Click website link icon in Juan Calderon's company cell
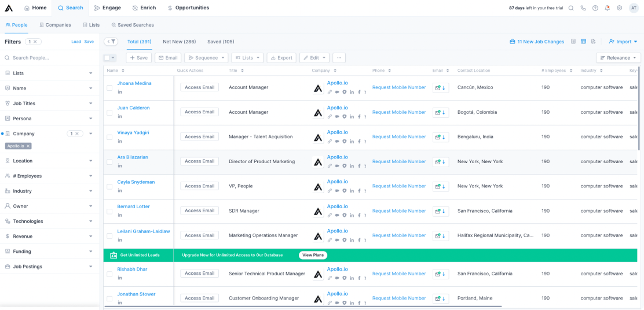This screenshot has height=310, width=644. [x=330, y=117]
